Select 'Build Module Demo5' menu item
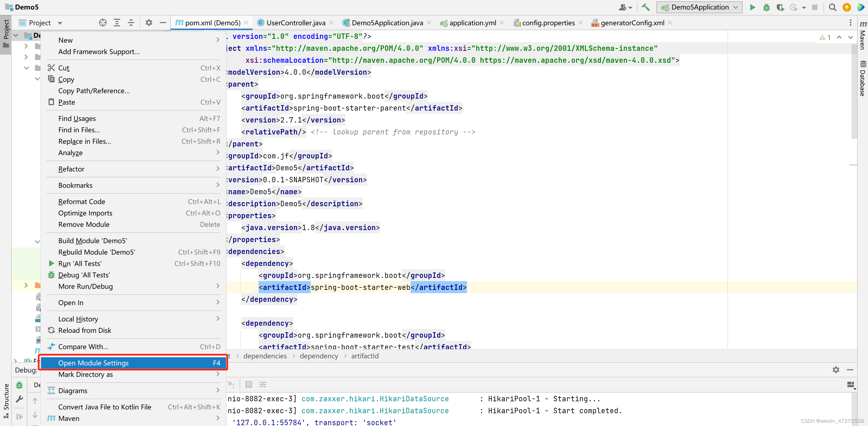The width and height of the screenshot is (868, 426). (x=93, y=240)
